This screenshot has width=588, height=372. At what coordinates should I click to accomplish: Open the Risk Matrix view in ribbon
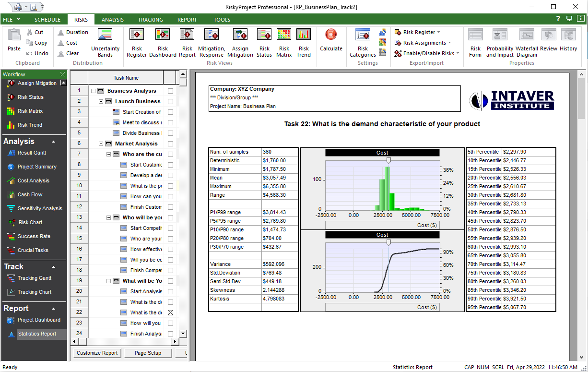coord(284,42)
